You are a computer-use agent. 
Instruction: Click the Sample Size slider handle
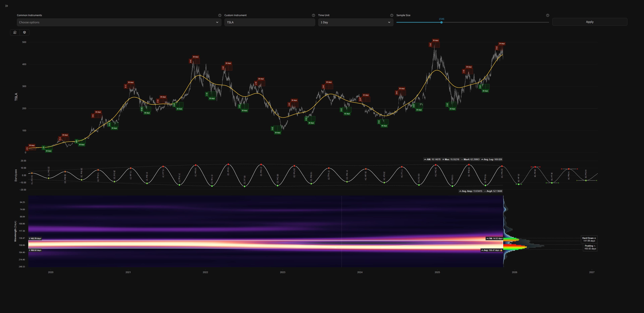pos(442,22)
